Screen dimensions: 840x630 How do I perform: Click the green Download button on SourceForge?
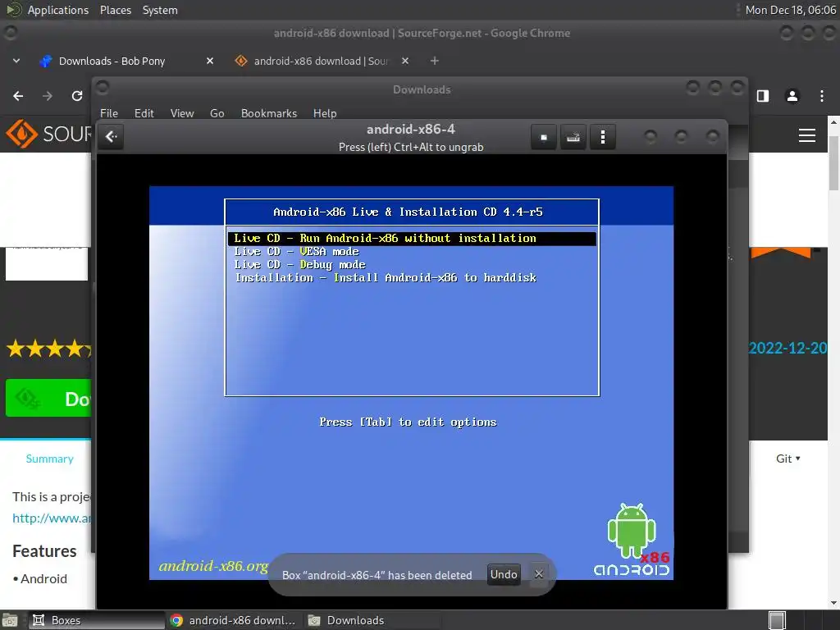click(x=48, y=398)
